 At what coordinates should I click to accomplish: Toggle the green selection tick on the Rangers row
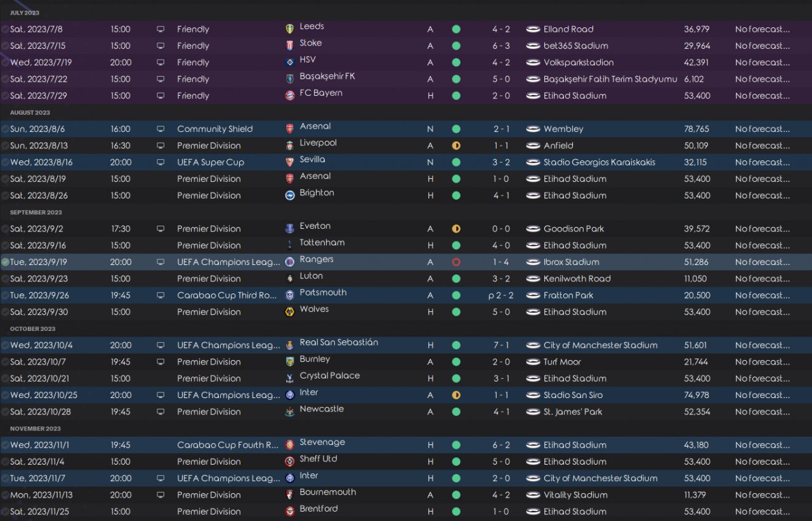[5, 262]
